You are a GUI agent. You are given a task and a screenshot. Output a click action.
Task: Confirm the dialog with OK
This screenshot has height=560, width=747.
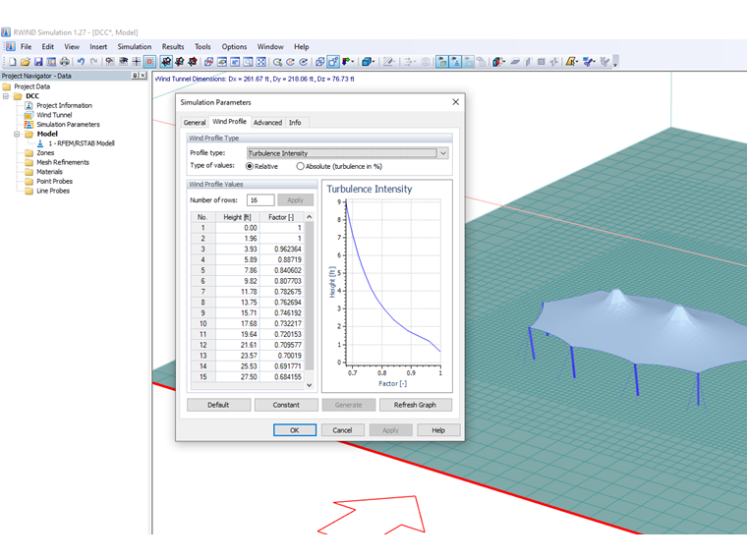pyautogui.click(x=295, y=430)
